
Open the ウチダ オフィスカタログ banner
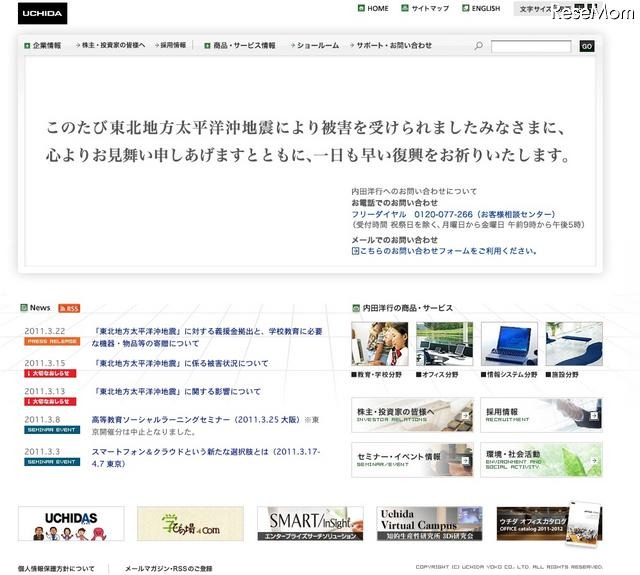[549, 524]
